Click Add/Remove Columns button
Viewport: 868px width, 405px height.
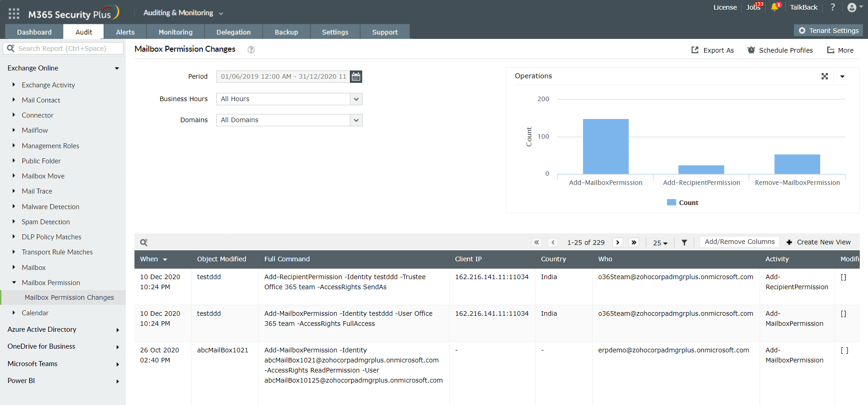(x=739, y=242)
